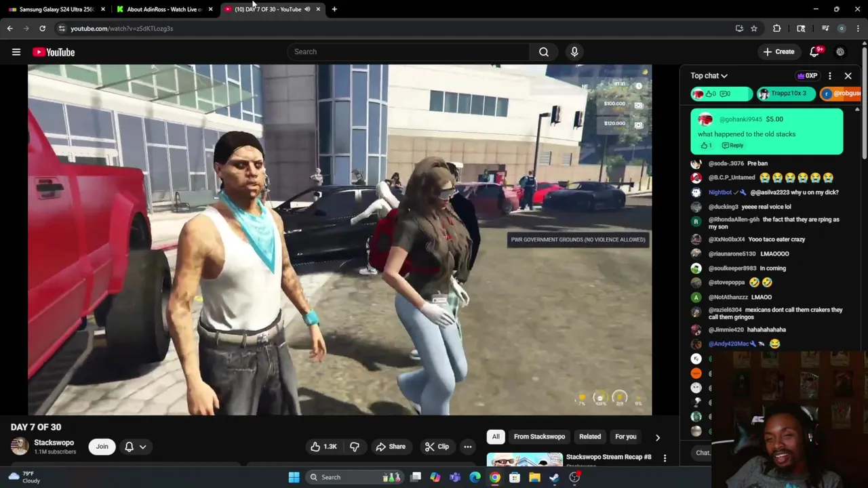Open Windows Start menu
Screen dimensions: 868x488
(294, 477)
